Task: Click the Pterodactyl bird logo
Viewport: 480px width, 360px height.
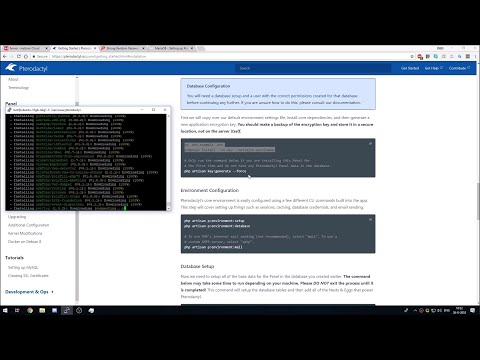Action: (11, 68)
